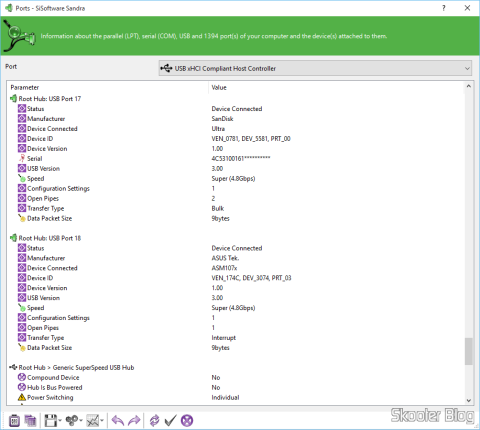Click Device Version label under Port 17
Image resolution: width=480 pixels, height=430 pixels.
point(47,149)
